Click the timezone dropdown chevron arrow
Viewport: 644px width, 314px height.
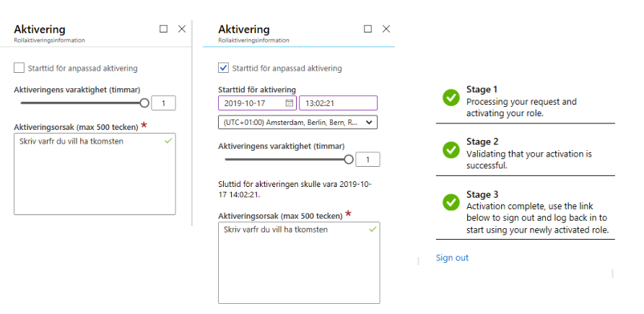point(369,122)
